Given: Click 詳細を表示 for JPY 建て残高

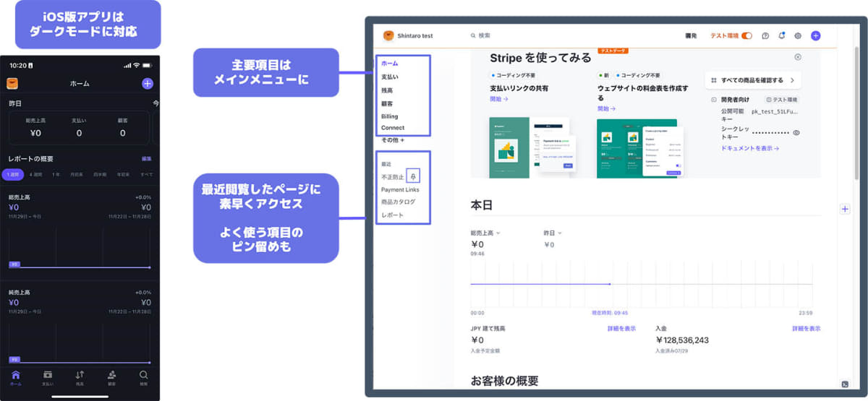Looking at the screenshot, I should tap(621, 328).
